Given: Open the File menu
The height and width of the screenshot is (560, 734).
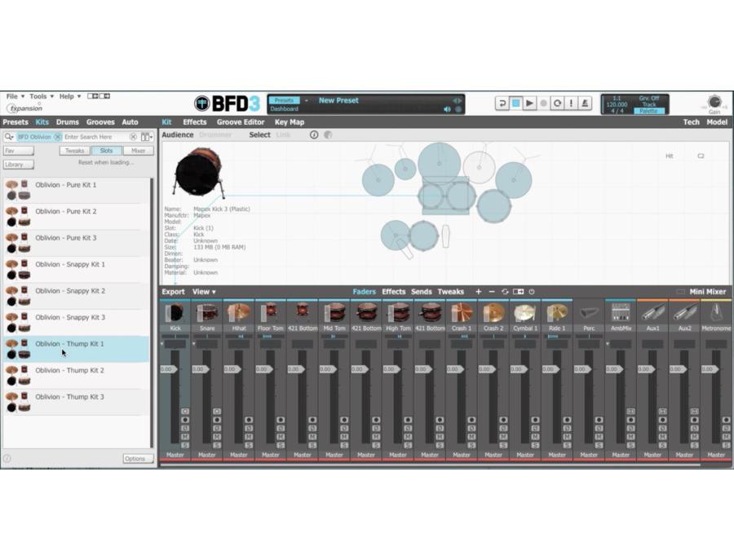Looking at the screenshot, I should [x=15, y=96].
